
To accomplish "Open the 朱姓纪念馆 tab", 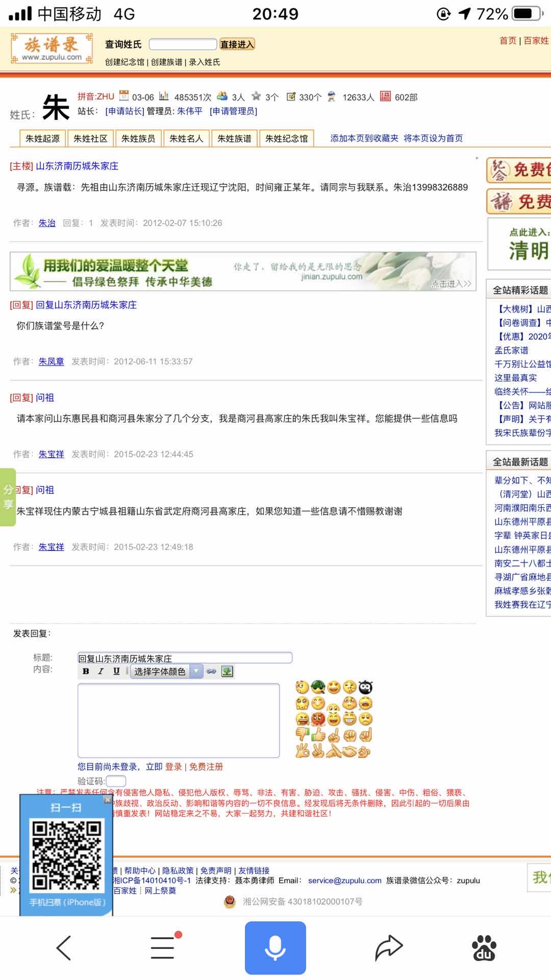I will coord(287,138).
